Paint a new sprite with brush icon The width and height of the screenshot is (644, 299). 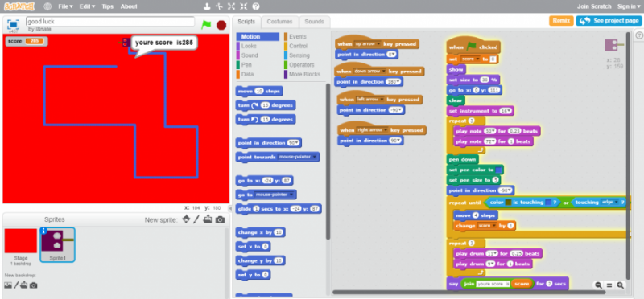196,219
